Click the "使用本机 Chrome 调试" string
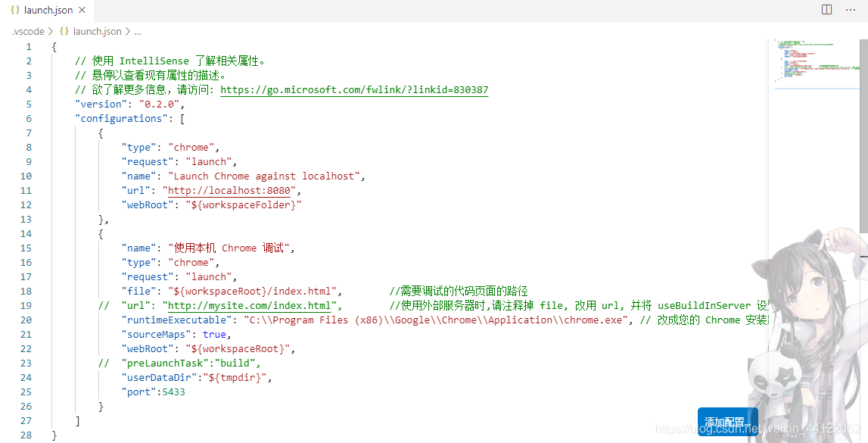The width and height of the screenshot is (868, 443). [x=229, y=248]
